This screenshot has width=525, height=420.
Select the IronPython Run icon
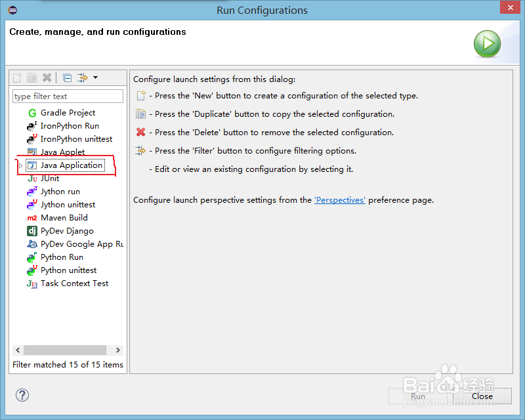(x=31, y=126)
